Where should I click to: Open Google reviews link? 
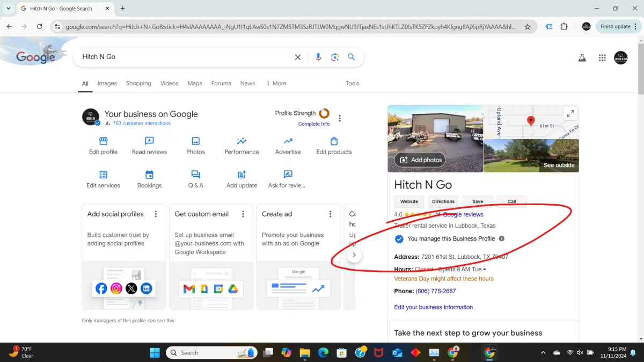click(459, 214)
